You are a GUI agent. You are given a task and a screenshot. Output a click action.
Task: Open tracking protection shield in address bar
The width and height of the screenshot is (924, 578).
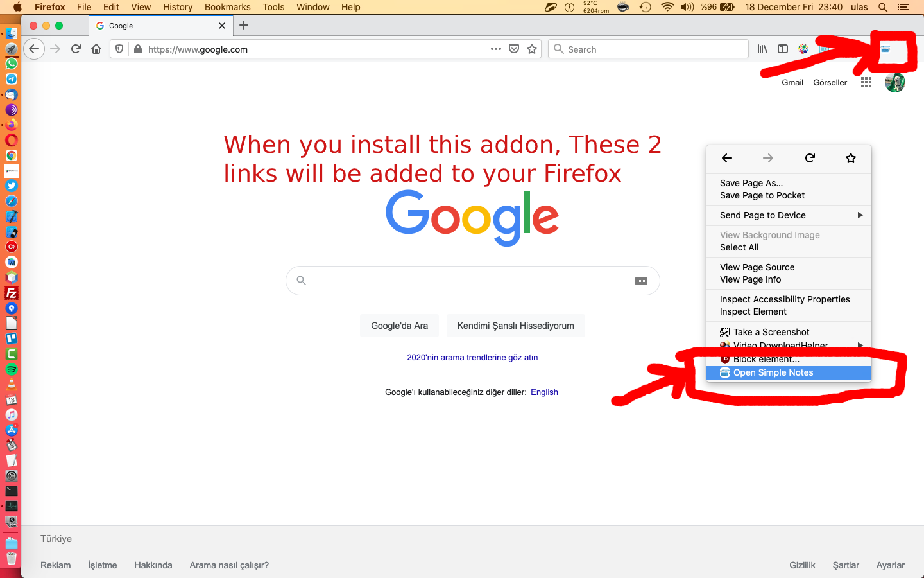(x=119, y=49)
